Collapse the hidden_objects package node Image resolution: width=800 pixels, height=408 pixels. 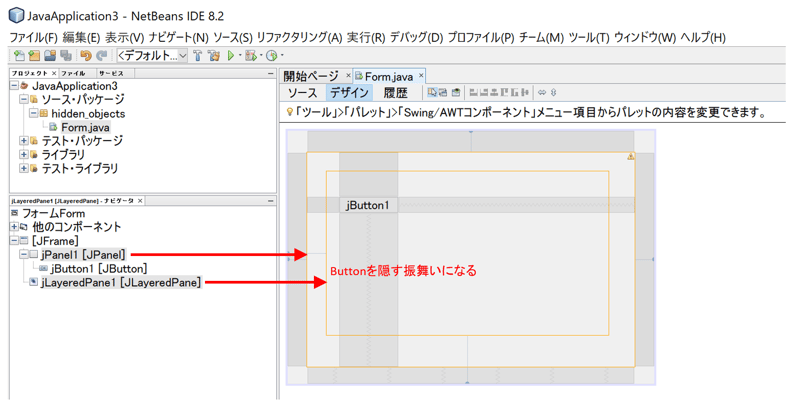click(34, 113)
